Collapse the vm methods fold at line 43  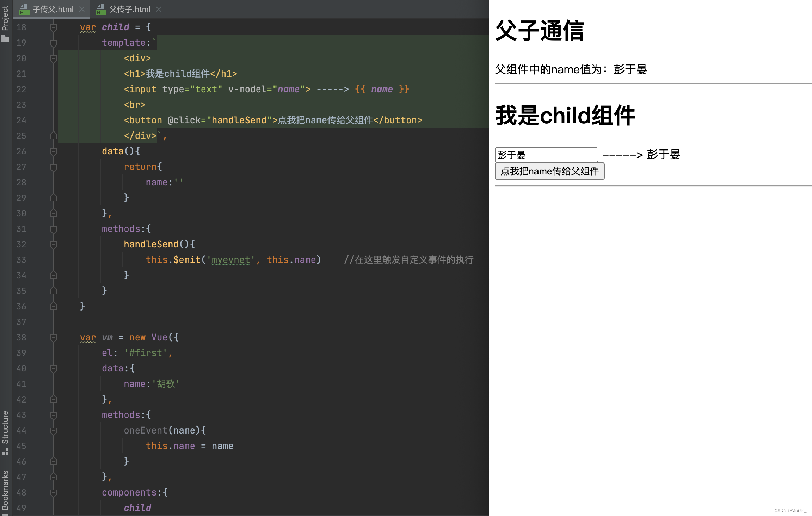click(x=54, y=415)
